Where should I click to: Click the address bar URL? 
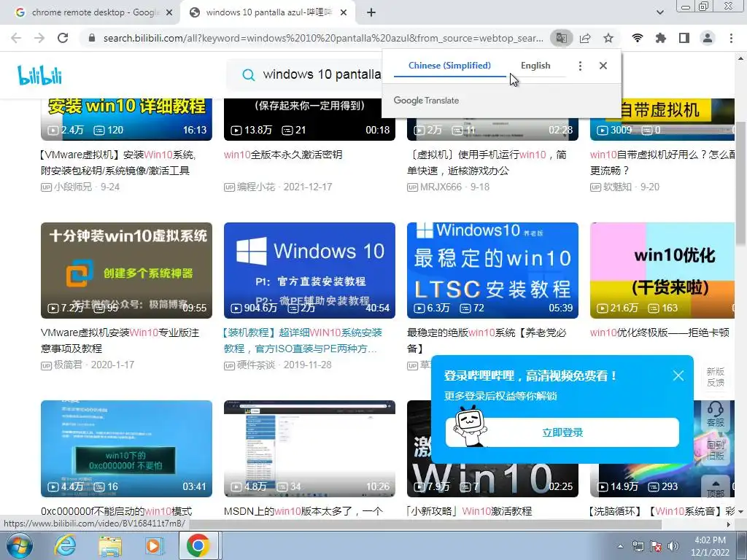pyautogui.click(x=323, y=38)
